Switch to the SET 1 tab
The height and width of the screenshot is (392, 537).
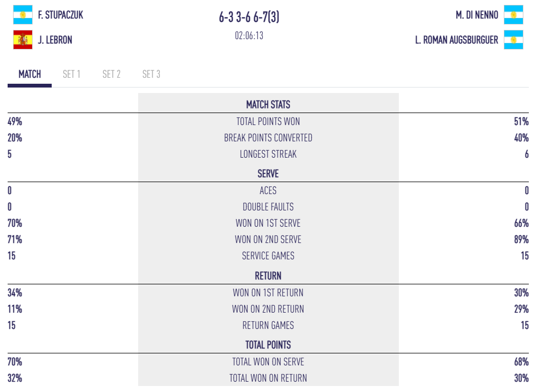[71, 74]
